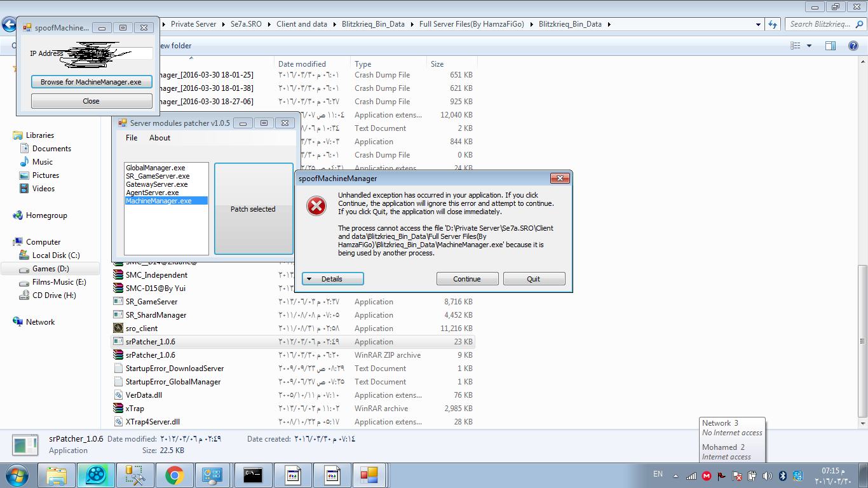The image size is (868, 488).
Task: Select srPatcher_1.0.6 WinRAR ZIP archive icon
Action: (x=118, y=355)
